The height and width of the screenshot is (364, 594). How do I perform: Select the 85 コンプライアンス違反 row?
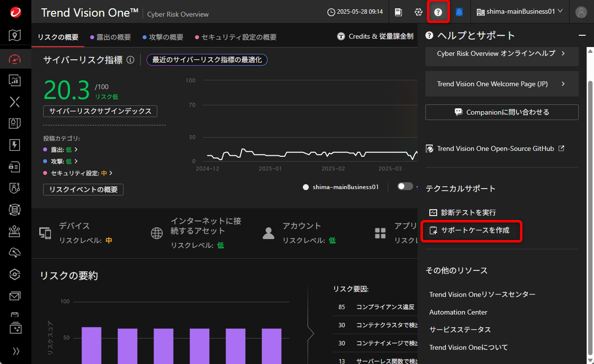[375, 307]
